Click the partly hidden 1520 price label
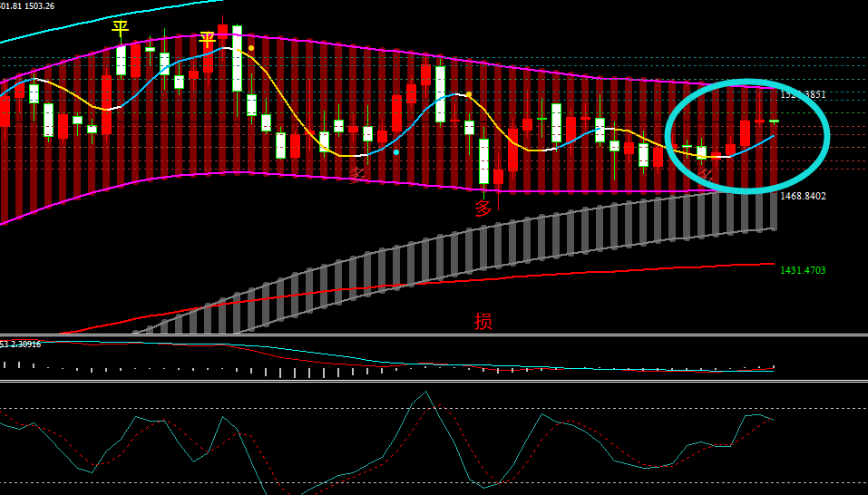The width and height of the screenshot is (868, 495). pos(803,94)
